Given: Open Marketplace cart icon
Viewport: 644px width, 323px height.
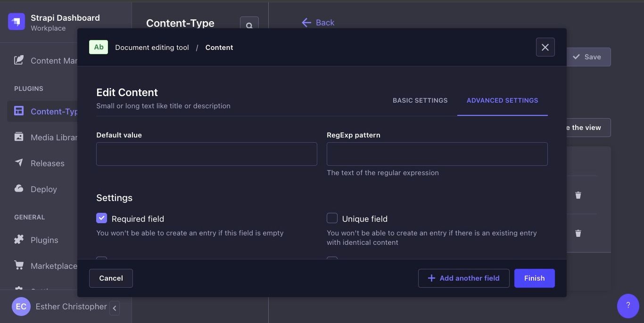Looking at the screenshot, I should pos(19,266).
